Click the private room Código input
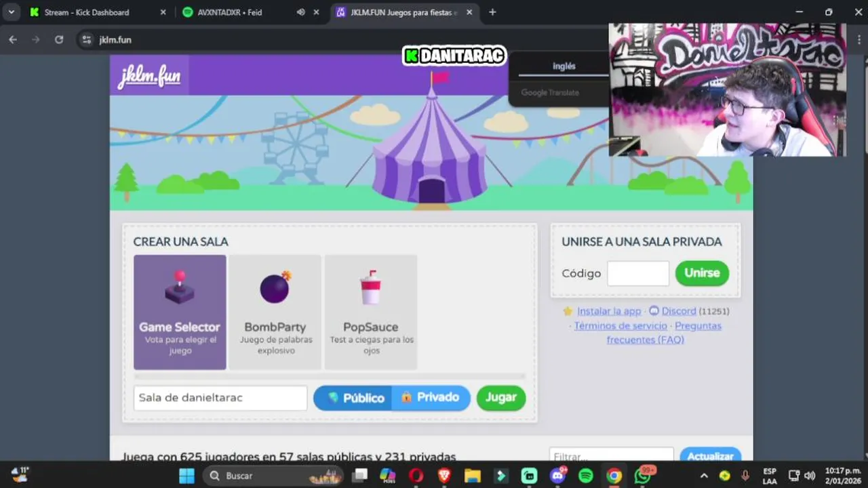The width and height of the screenshot is (868, 488). click(638, 273)
